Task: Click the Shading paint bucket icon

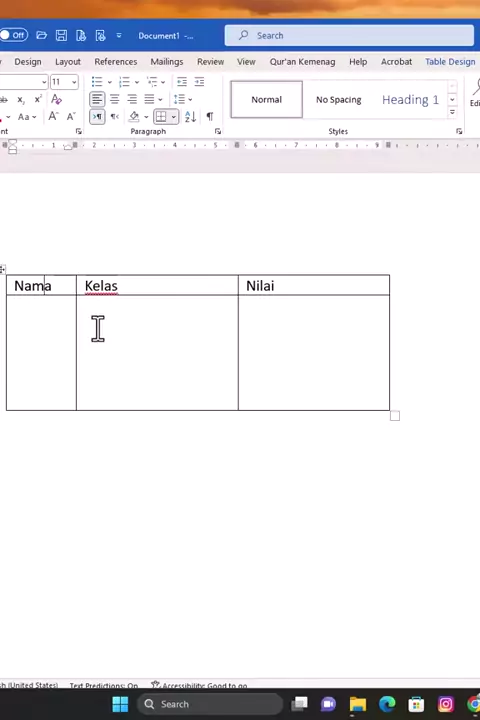Action: click(134, 117)
